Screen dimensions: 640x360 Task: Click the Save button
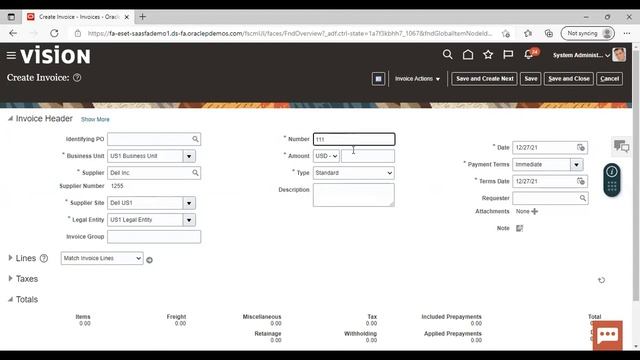[531, 79]
